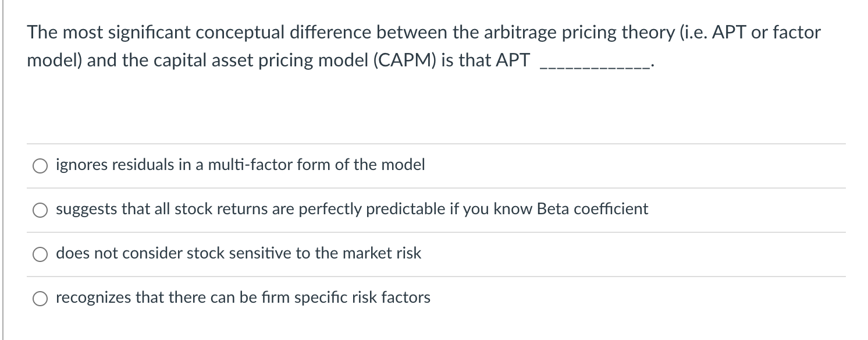This screenshot has height=340, width=868.
Task: Click the answer about firm specific risk factors
Action: (x=242, y=297)
